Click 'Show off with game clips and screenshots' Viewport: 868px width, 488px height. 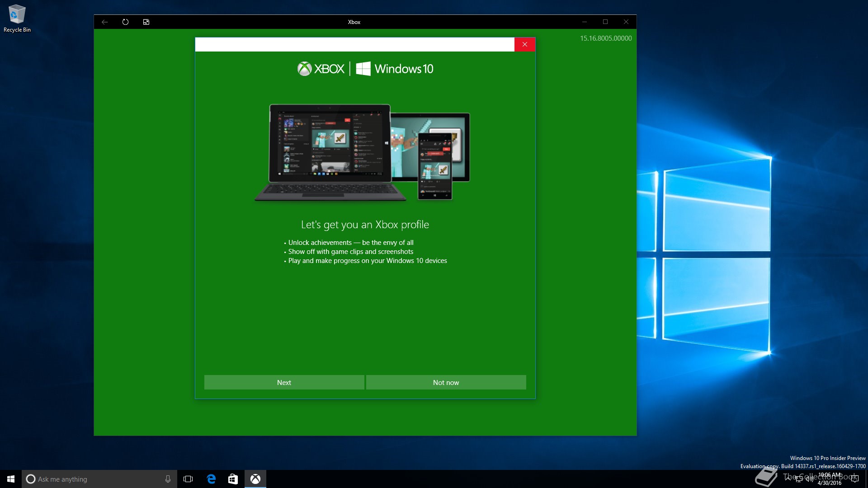coord(351,252)
